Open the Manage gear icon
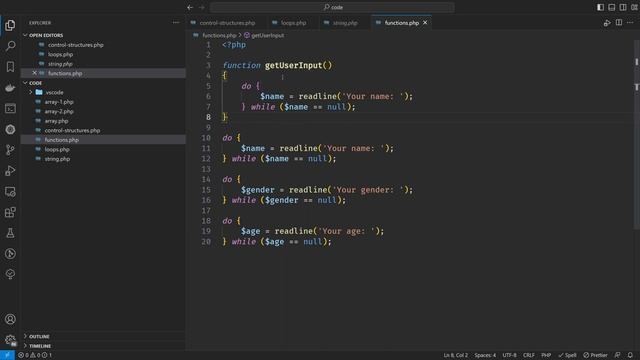This screenshot has width=640, height=360. [x=10, y=340]
